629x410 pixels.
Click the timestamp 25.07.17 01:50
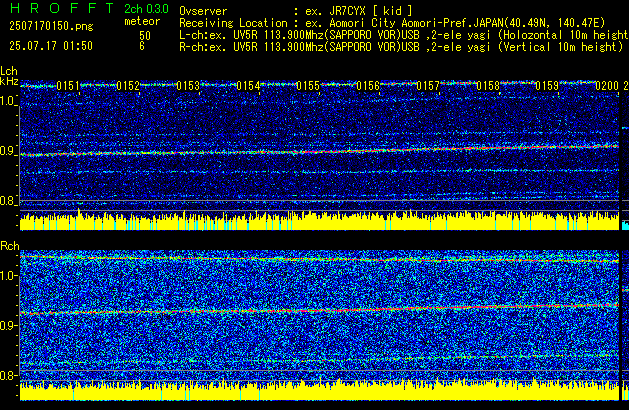(x=51, y=46)
